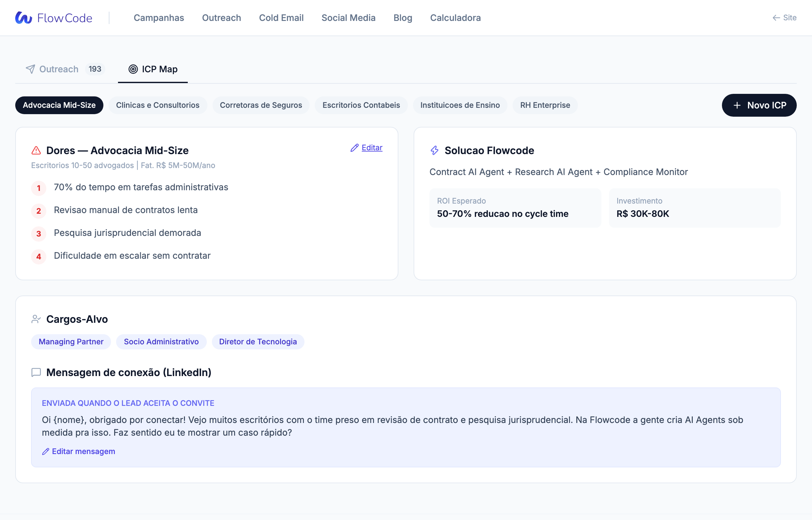The width and height of the screenshot is (812, 520).
Task: Click the speech bubble message icon
Action: coord(36,373)
